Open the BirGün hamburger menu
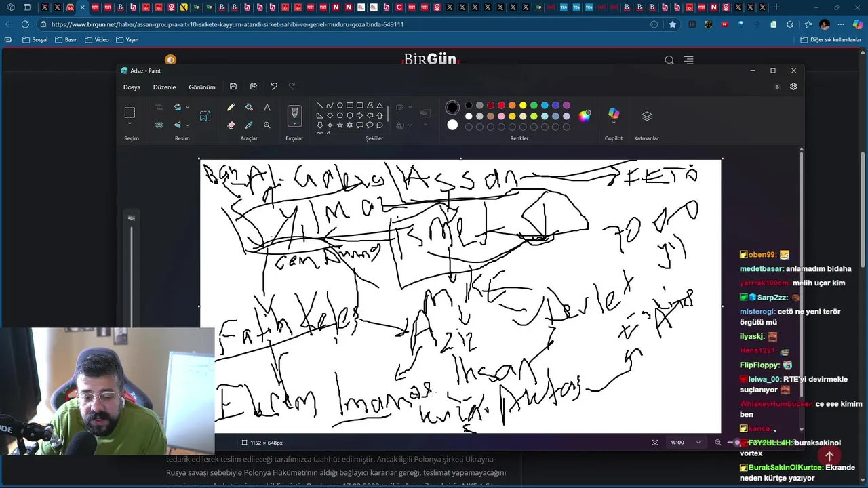 point(688,60)
